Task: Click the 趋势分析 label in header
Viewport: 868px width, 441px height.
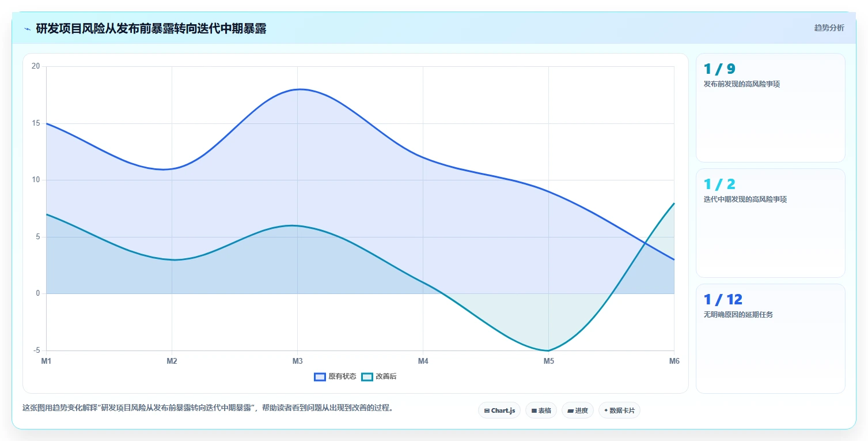Action: pyautogui.click(x=829, y=28)
